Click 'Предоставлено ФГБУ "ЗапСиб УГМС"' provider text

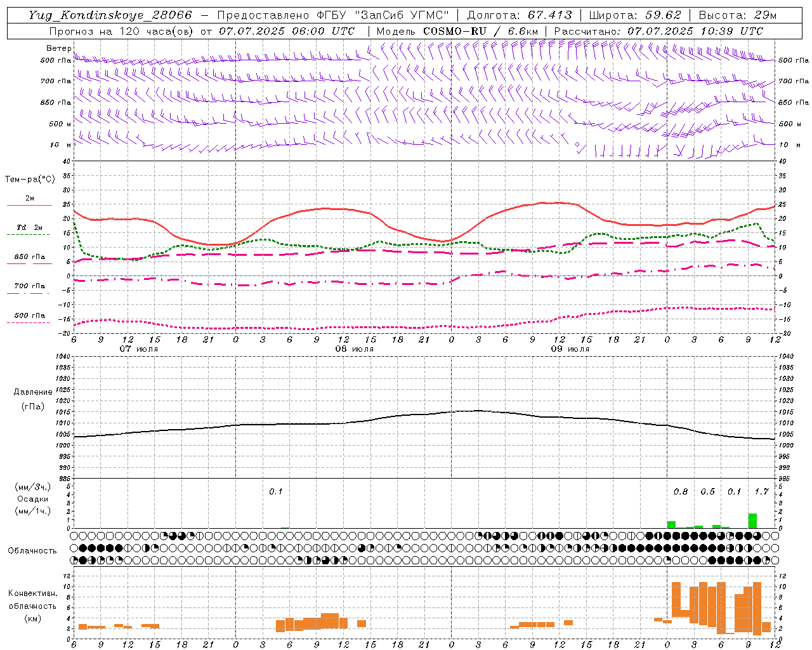coord(333,15)
